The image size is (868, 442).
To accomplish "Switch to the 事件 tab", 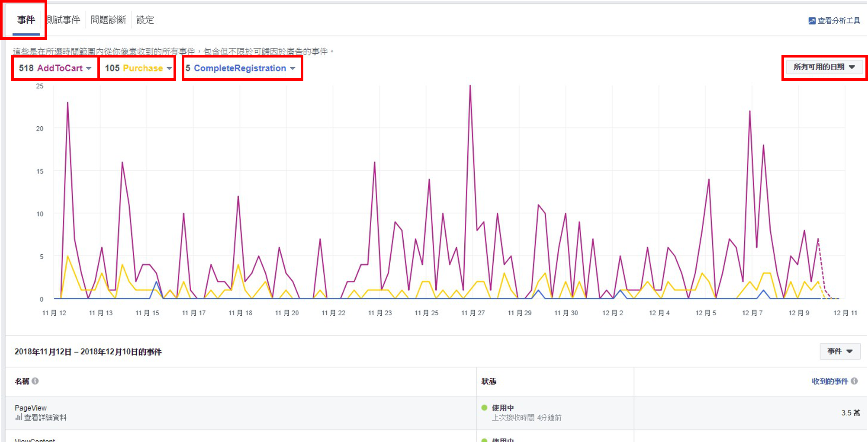I will click(26, 20).
